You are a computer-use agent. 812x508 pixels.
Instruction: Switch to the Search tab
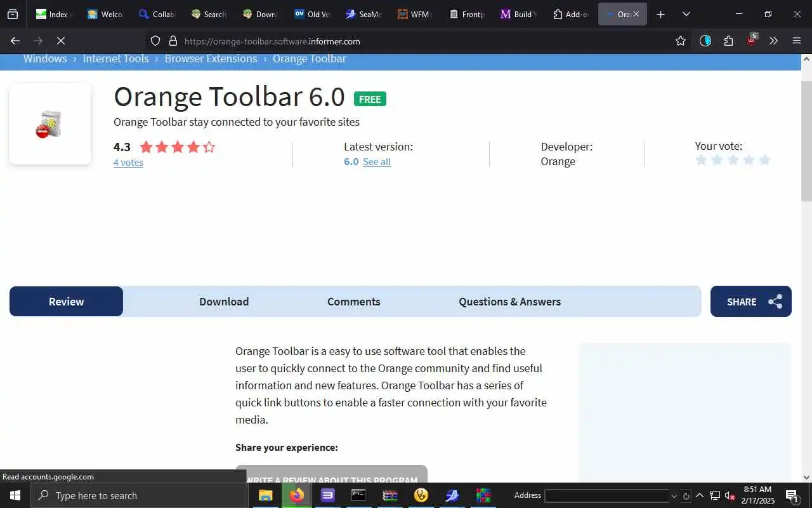pyautogui.click(x=209, y=14)
